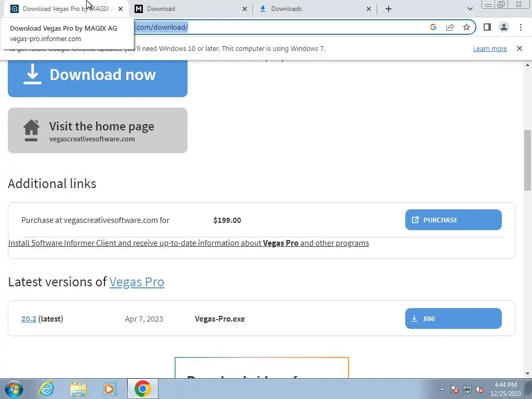Open a new browser tab

389,9
